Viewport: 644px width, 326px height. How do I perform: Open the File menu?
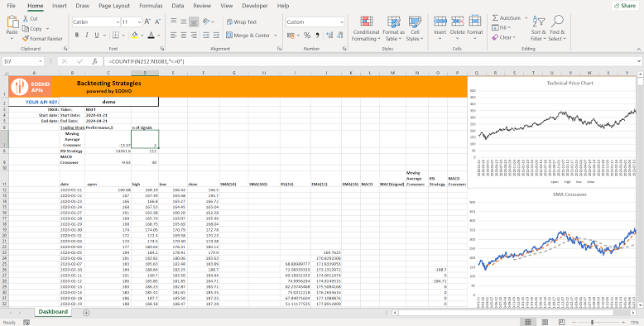[12, 6]
